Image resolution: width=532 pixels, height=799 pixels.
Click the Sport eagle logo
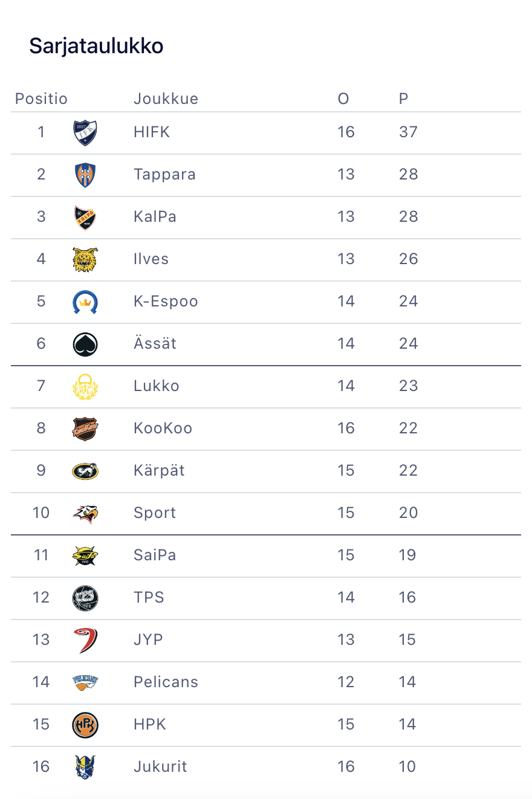pyautogui.click(x=85, y=514)
